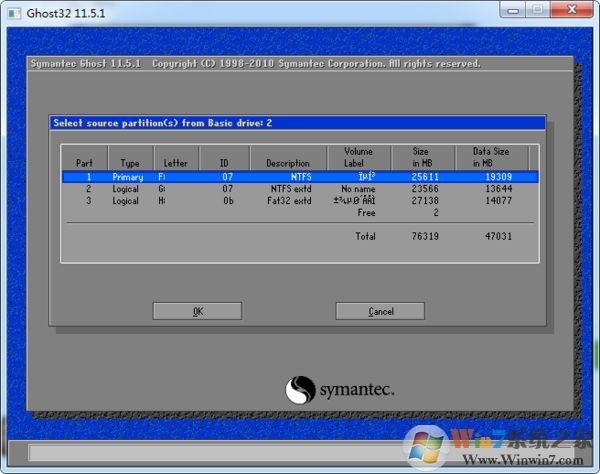Click the Ghost32 app icon in title bar
Viewport: 600px width, 474px height.
point(13,10)
